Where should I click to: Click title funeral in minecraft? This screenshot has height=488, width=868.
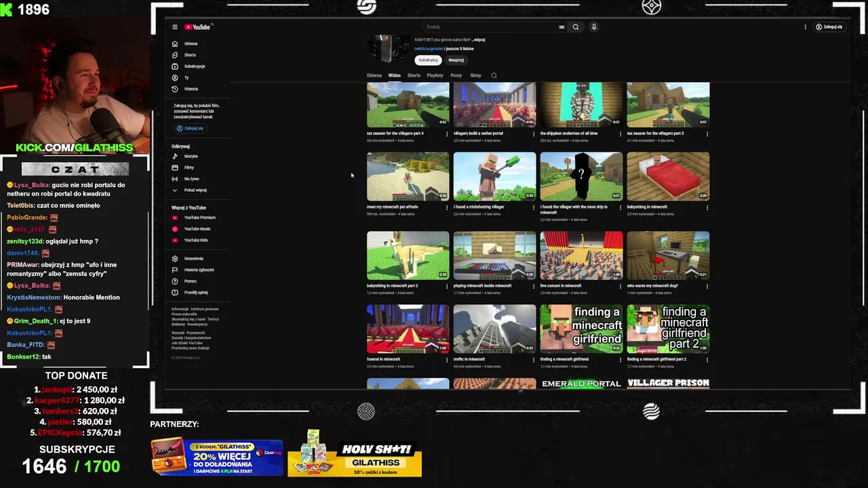point(383,359)
